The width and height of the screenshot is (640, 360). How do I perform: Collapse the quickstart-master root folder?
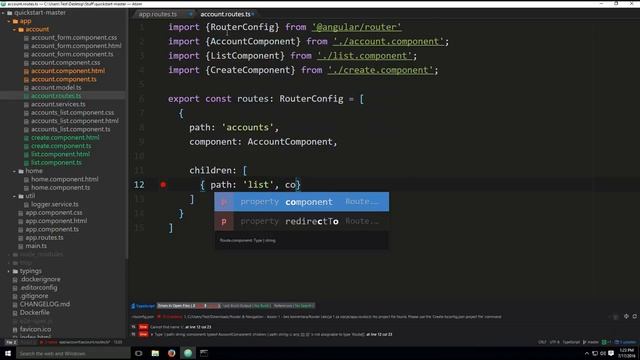coord(3,13)
